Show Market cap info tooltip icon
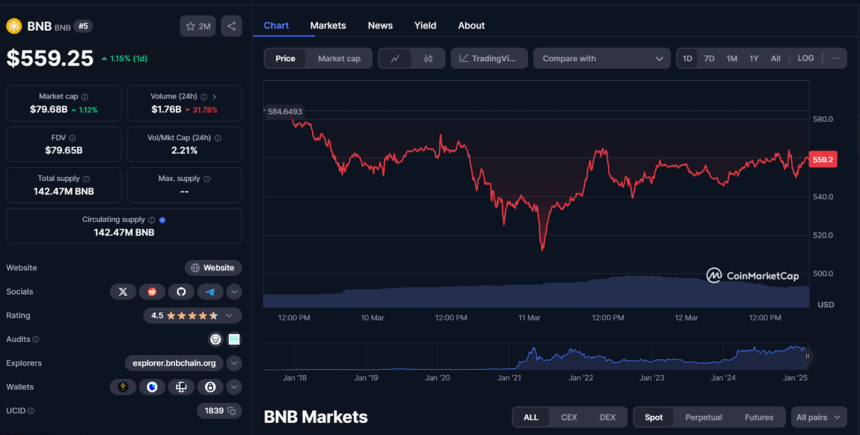This screenshot has height=435, width=860. [x=84, y=97]
